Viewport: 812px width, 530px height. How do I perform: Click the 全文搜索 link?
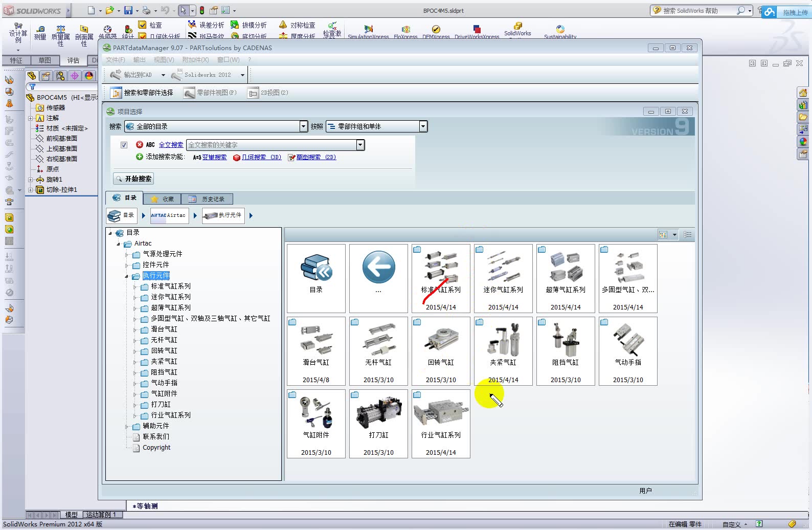171,145
